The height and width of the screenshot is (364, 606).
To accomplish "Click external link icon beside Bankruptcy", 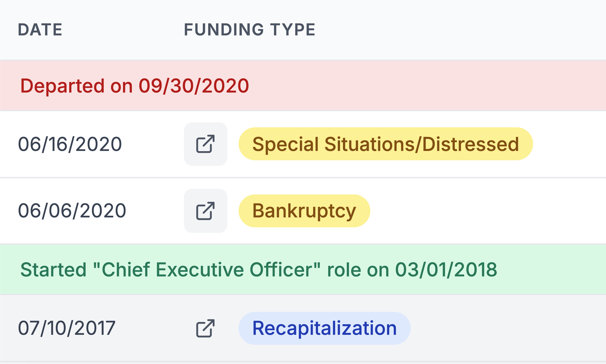I will tap(205, 211).
